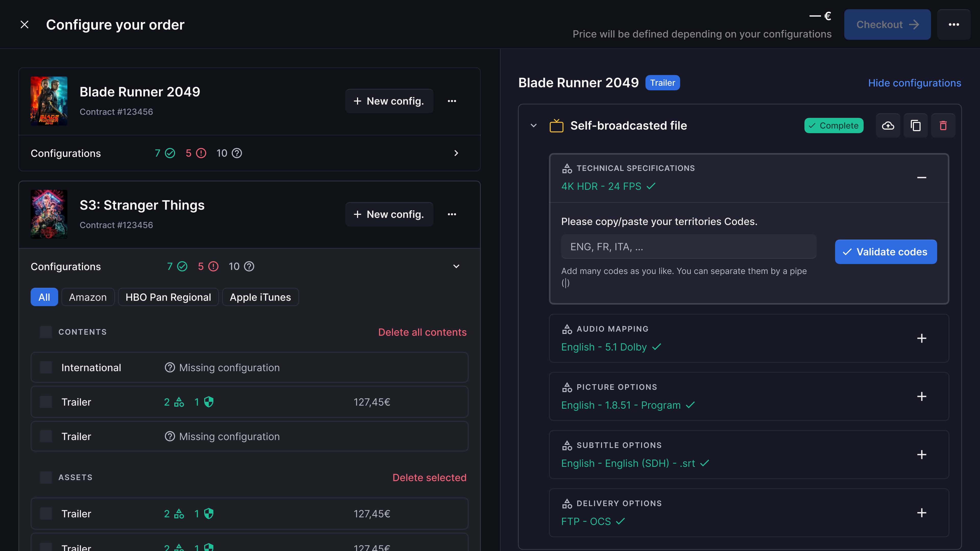Click Delete all contents link
This screenshot has width=980, height=551.
tap(422, 332)
